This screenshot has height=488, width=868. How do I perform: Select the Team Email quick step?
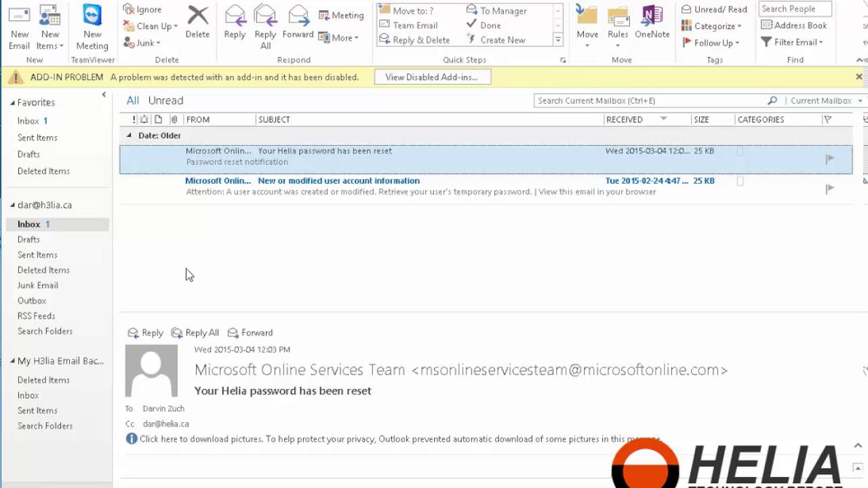pyautogui.click(x=409, y=26)
